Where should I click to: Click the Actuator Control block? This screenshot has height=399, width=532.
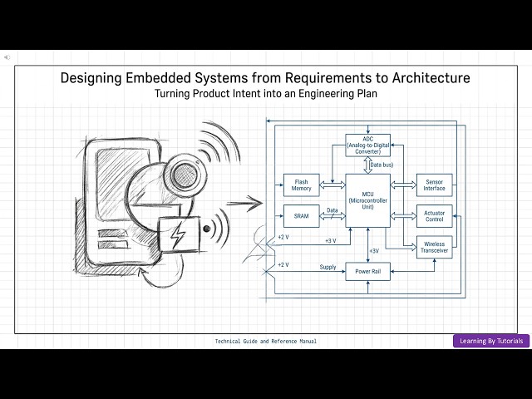point(434,216)
